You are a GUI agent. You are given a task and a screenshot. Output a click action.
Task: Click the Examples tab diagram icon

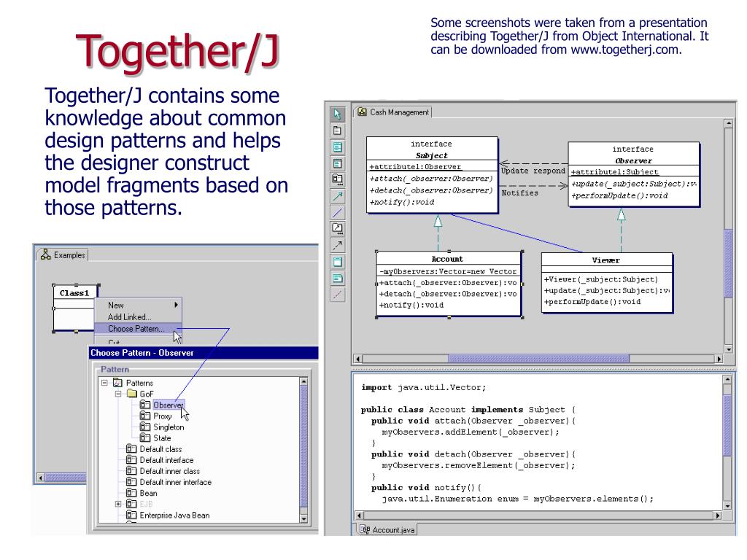pyautogui.click(x=46, y=254)
